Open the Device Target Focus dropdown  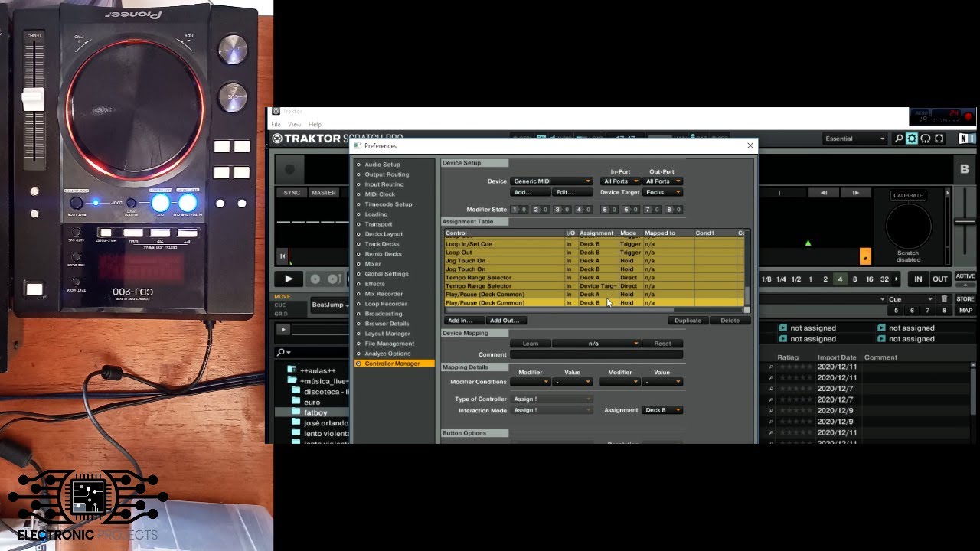663,192
